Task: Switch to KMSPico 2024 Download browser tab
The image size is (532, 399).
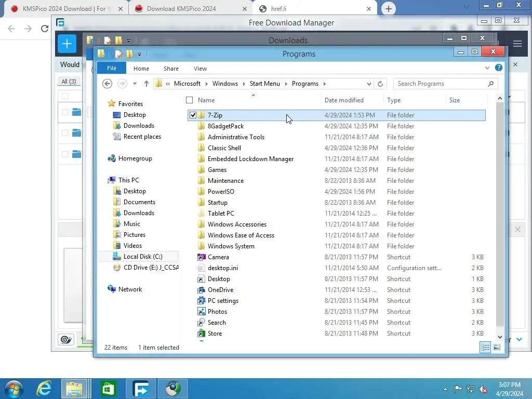Action: pos(66,9)
